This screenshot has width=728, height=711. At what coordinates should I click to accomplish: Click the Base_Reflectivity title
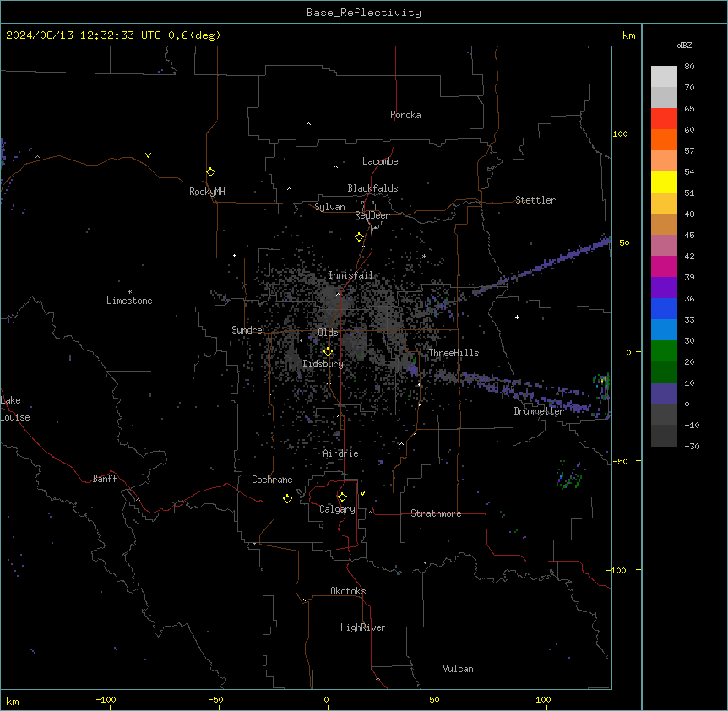(364, 13)
